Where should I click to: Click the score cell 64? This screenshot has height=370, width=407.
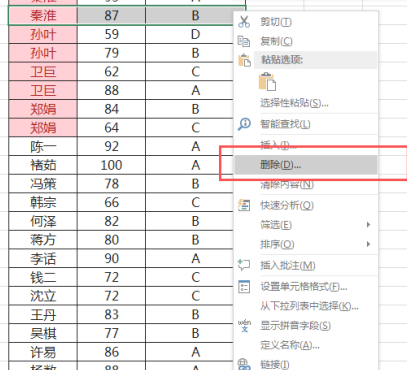click(111, 127)
